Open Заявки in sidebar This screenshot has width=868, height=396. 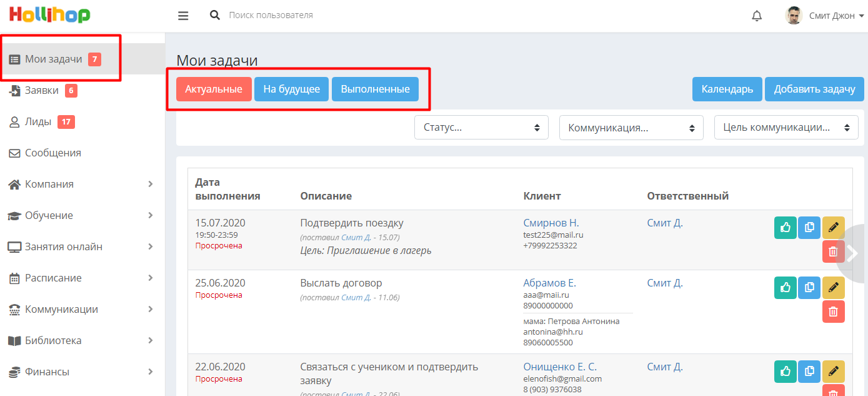[x=82, y=90]
